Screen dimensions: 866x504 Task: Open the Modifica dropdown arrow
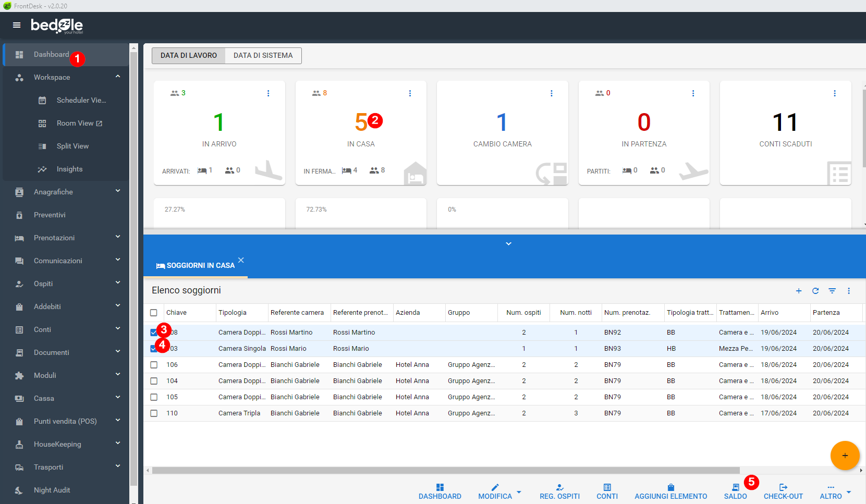tap(519, 492)
